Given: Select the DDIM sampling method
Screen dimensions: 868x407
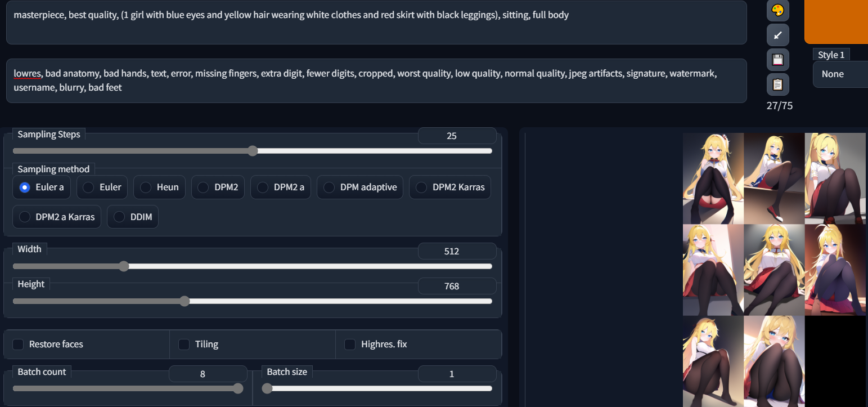Looking at the screenshot, I should point(133,217).
